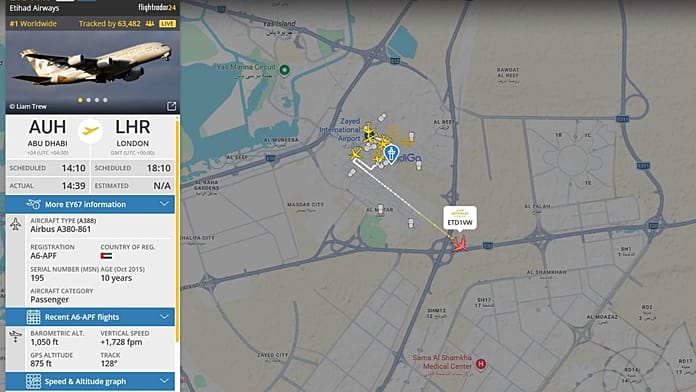The height and width of the screenshot is (392, 696).
Task: Click the red ETD1VW aircraft on the map
Action: coord(460,244)
